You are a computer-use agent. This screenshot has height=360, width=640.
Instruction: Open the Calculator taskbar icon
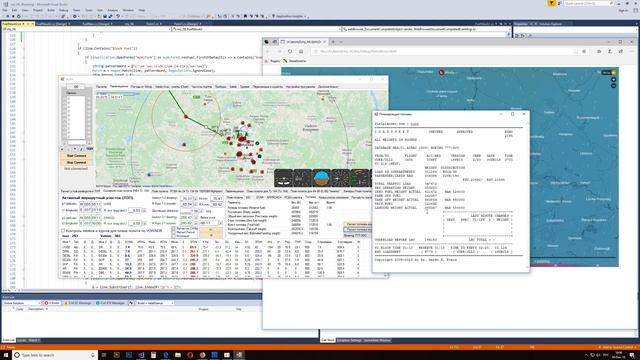click(153, 355)
